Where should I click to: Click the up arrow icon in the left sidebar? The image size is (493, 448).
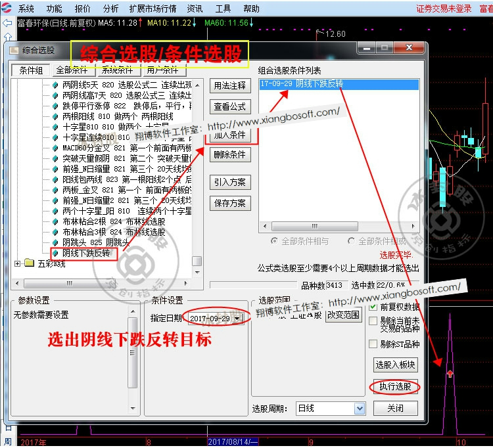click(x=8, y=37)
